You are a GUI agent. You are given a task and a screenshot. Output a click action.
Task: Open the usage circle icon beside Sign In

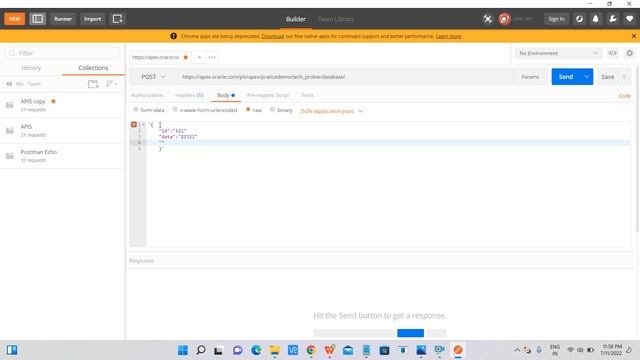579,19
